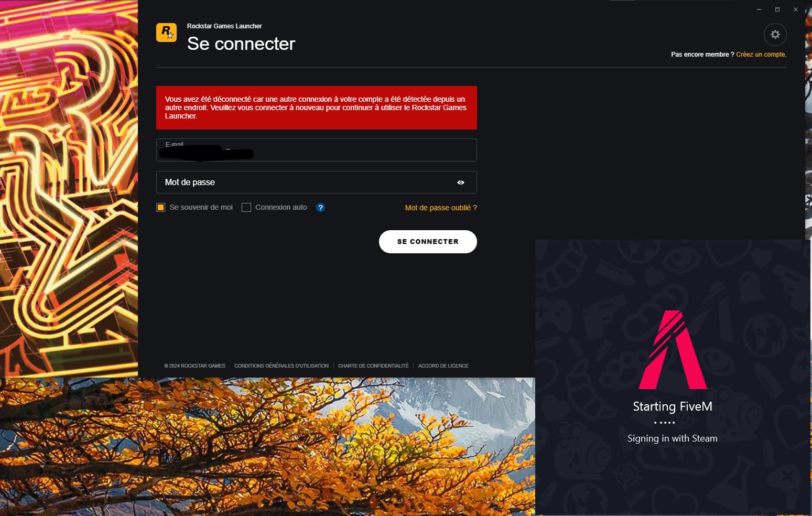
Task: Show password using the eye icon
Action: coord(461,182)
